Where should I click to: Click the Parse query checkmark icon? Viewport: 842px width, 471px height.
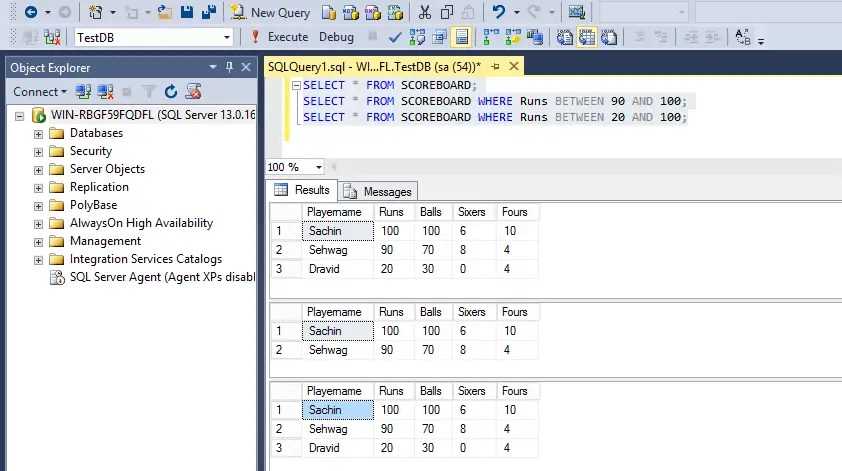pos(395,37)
